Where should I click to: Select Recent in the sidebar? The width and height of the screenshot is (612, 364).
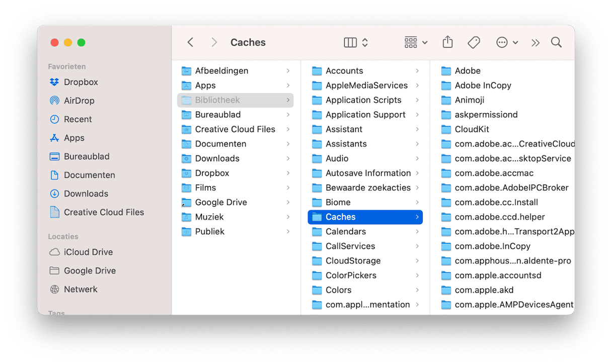point(78,119)
